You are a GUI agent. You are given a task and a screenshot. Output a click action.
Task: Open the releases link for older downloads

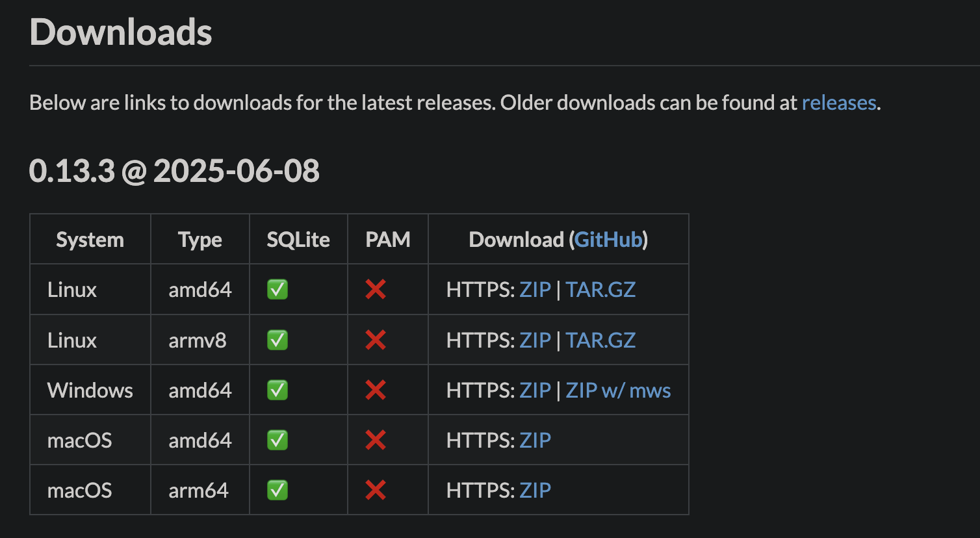click(x=839, y=103)
